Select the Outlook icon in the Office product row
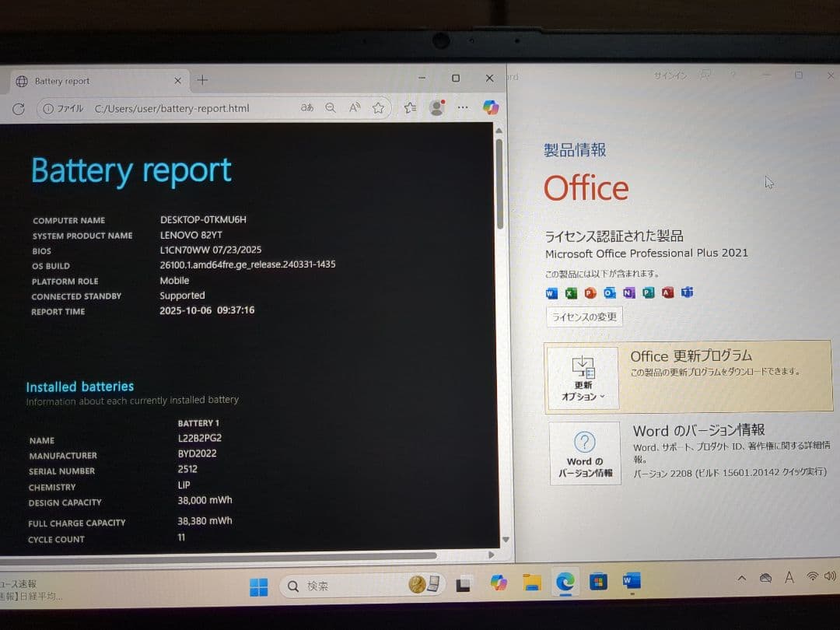Screen dimensions: 840x630 pyautogui.click(x=608, y=293)
